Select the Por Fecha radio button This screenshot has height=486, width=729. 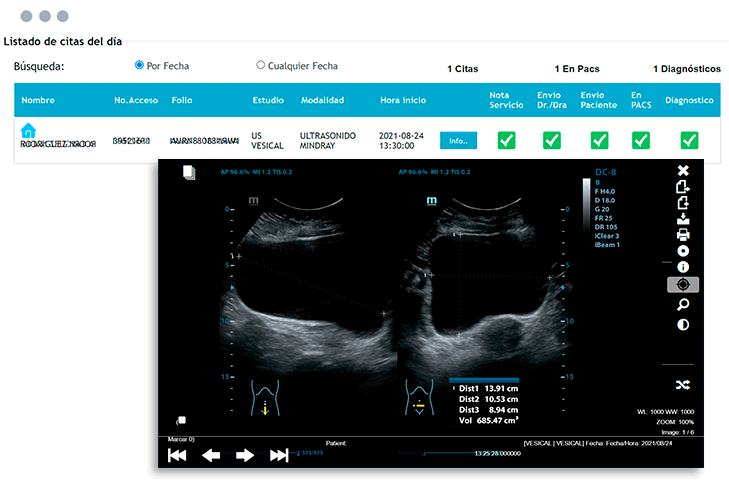[x=139, y=65]
